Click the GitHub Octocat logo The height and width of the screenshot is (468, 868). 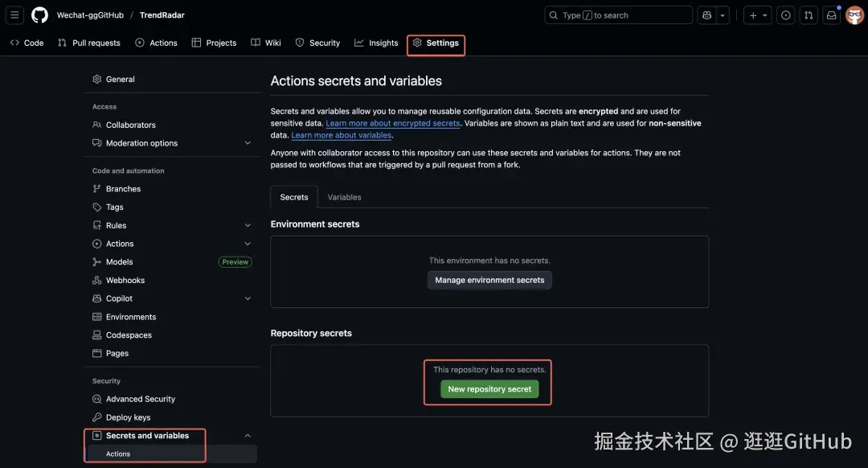[x=39, y=15]
